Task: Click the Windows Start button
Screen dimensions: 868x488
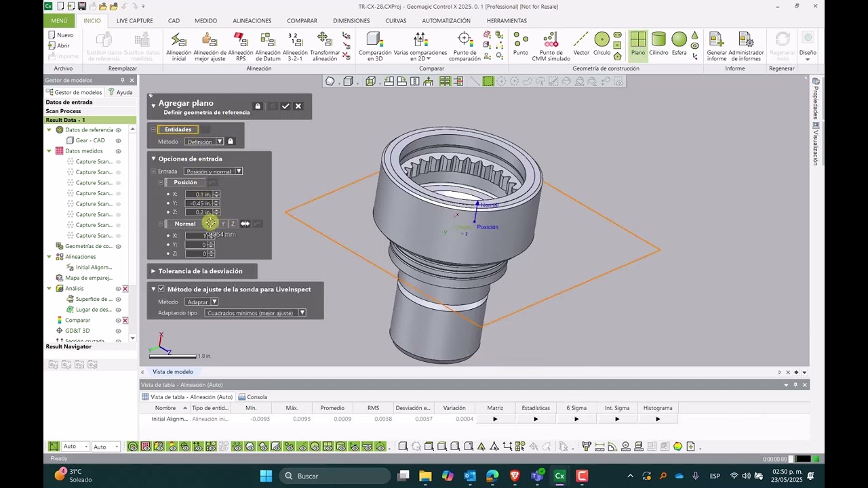Action: [x=266, y=476]
